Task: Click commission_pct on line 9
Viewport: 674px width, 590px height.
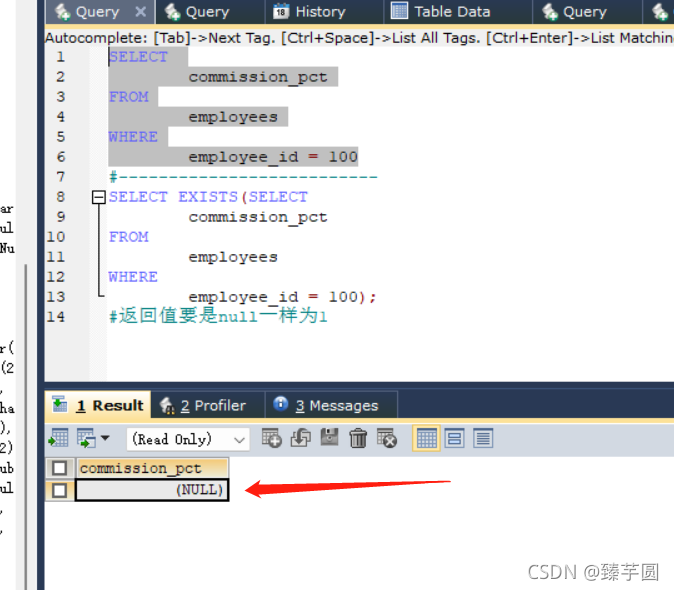Action: [x=258, y=217]
